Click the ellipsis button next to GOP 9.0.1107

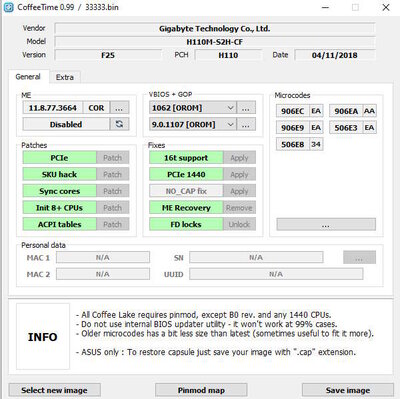click(x=246, y=124)
